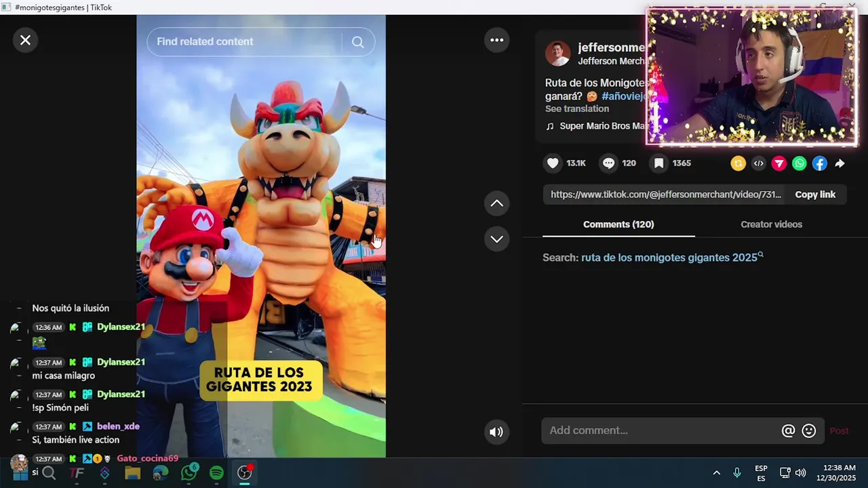Open the TF app in taskbar

coord(77,473)
